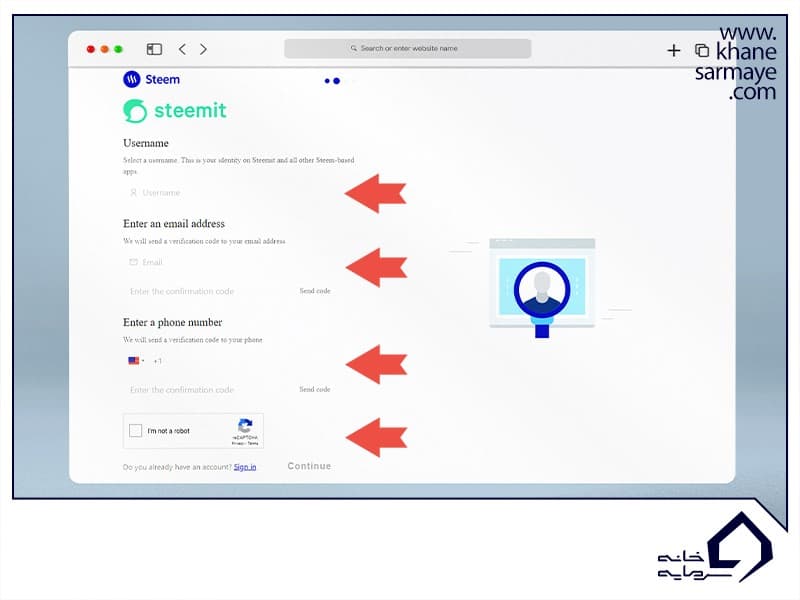Open the country flag dropdown

pos(136,361)
